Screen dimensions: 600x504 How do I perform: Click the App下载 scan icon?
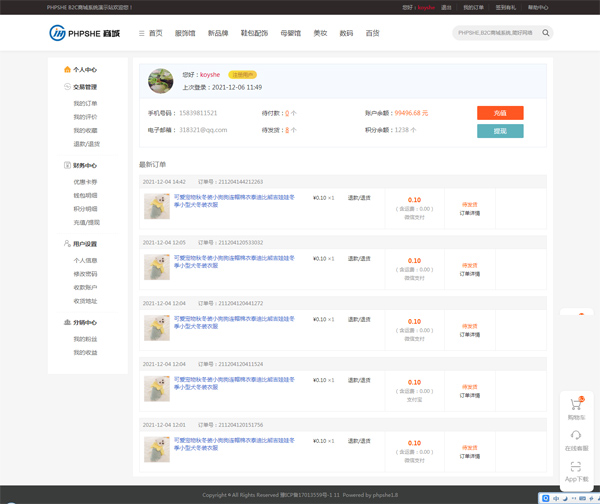click(576, 467)
